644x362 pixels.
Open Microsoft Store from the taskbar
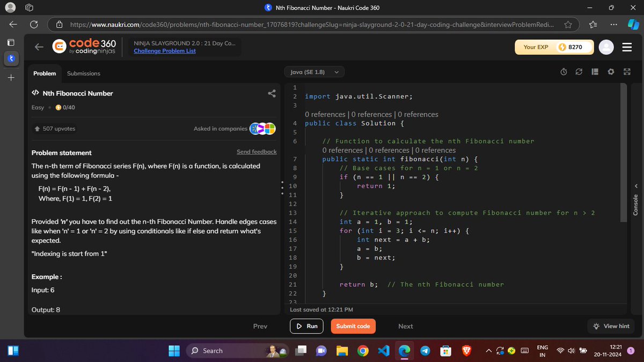coord(445,351)
